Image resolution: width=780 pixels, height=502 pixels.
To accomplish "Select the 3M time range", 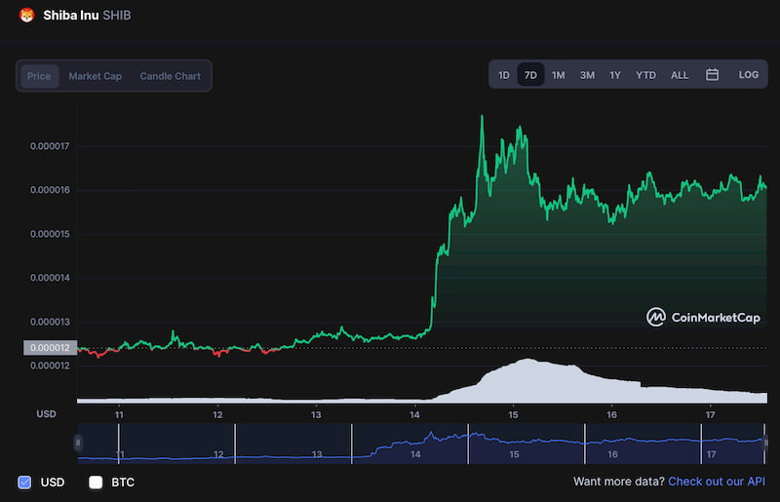I will click(587, 75).
